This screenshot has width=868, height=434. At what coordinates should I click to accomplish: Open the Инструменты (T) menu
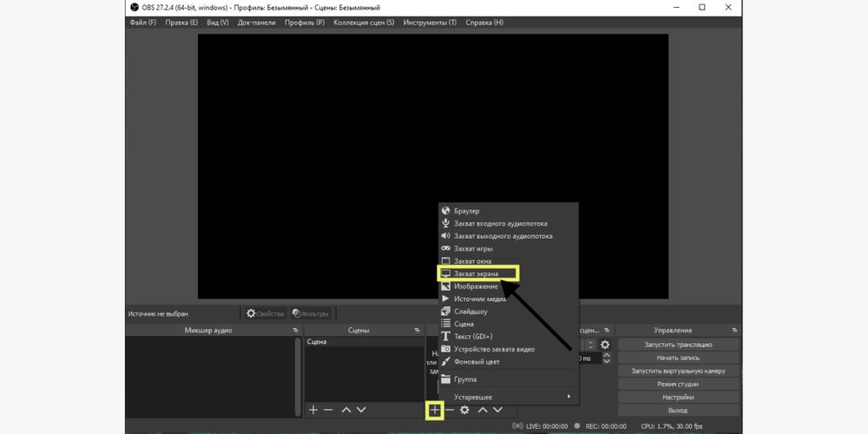[x=431, y=23]
